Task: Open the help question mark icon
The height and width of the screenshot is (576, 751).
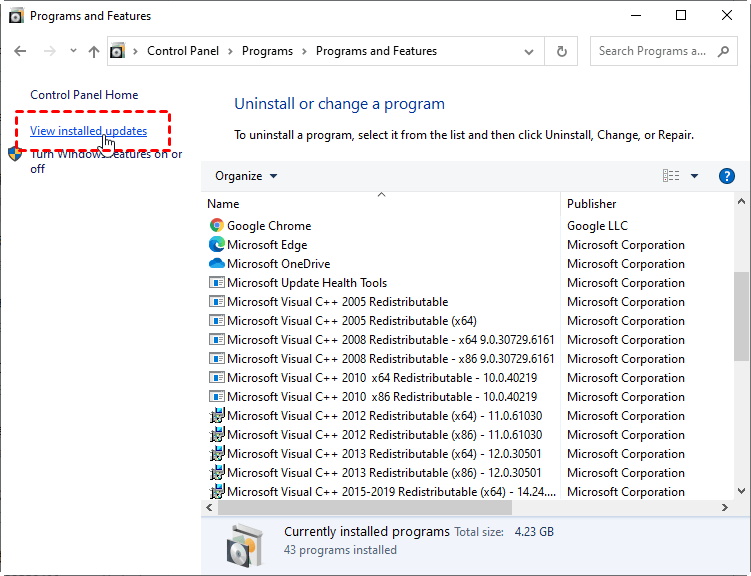Action: (x=727, y=176)
